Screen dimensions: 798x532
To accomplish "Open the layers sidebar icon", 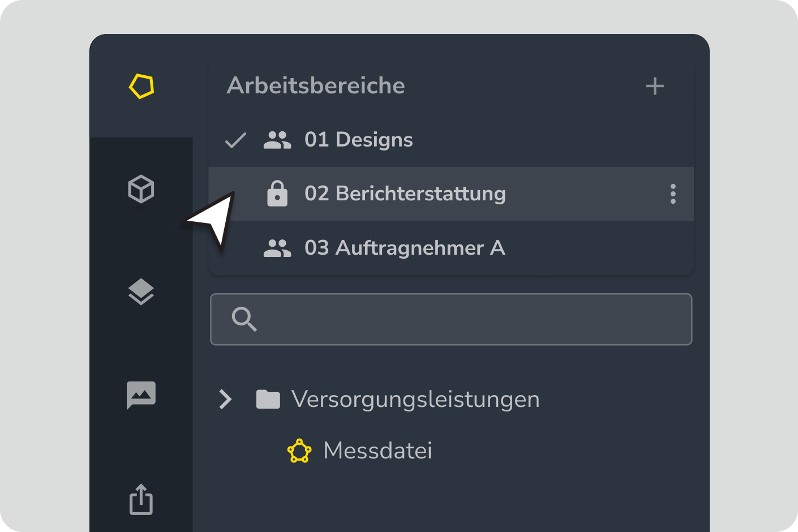I will 141,292.
